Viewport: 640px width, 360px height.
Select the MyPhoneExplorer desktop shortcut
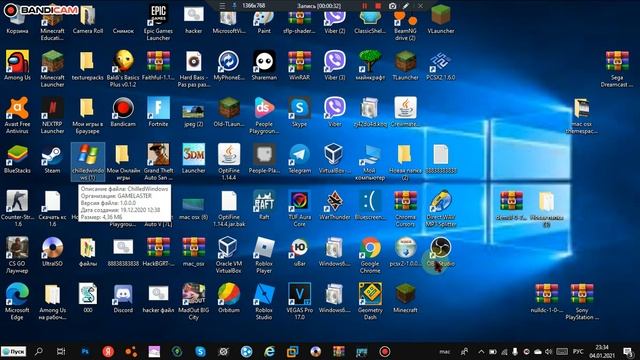click(x=229, y=65)
